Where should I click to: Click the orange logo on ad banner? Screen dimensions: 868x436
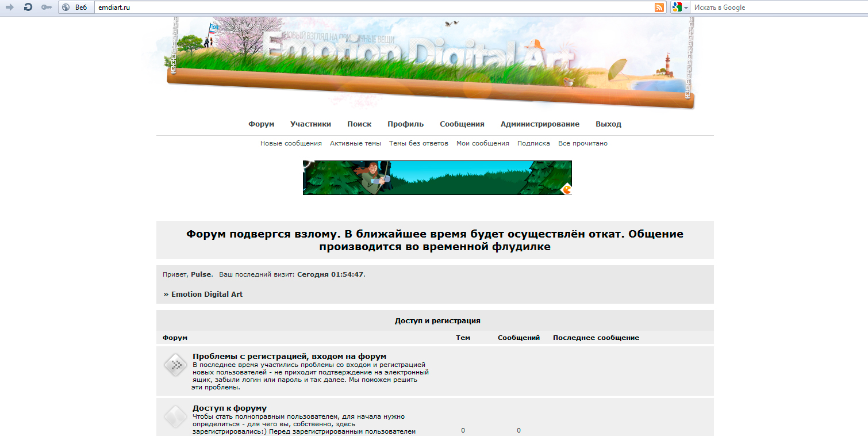[566, 189]
